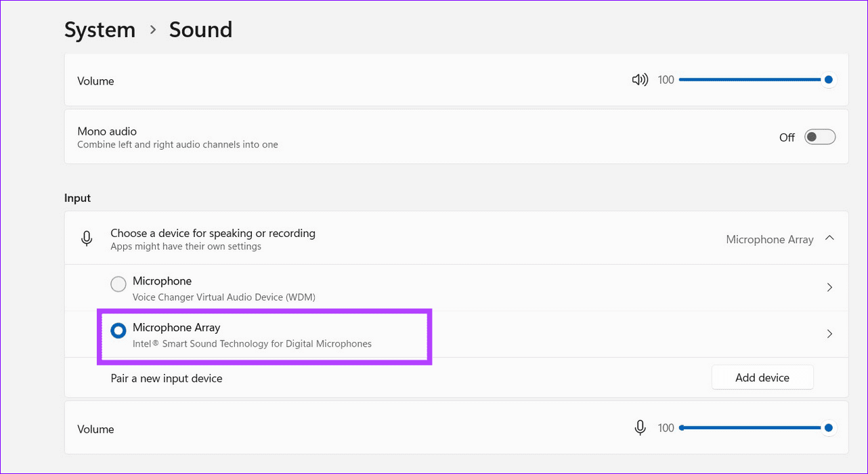Screen dimensions: 868x474
Task: Click the Mono audio description text
Action: (x=177, y=144)
